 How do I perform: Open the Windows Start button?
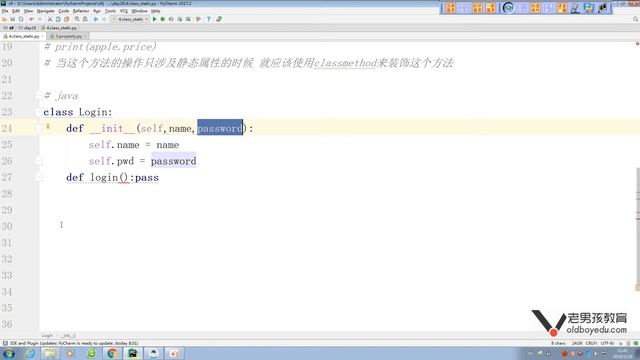(x=8, y=353)
